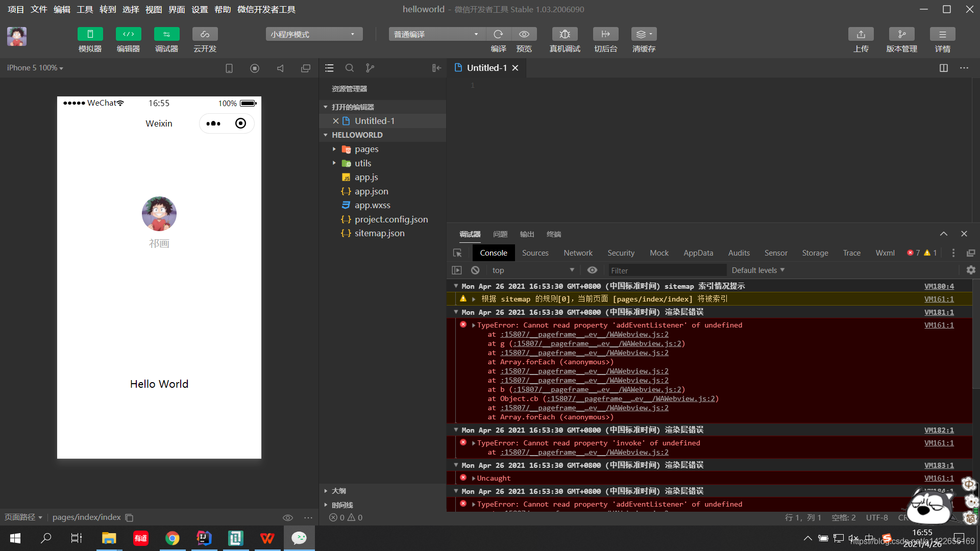Open console settings gear icon
980x551 pixels.
[x=971, y=270]
